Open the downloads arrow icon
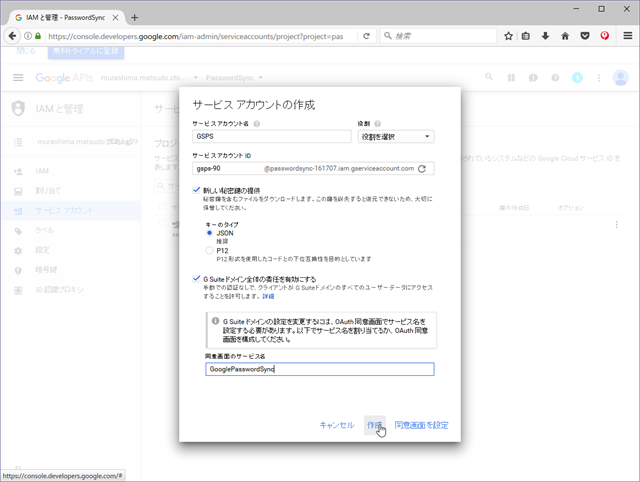This screenshot has height=482, width=640. [x=545, y=36]
